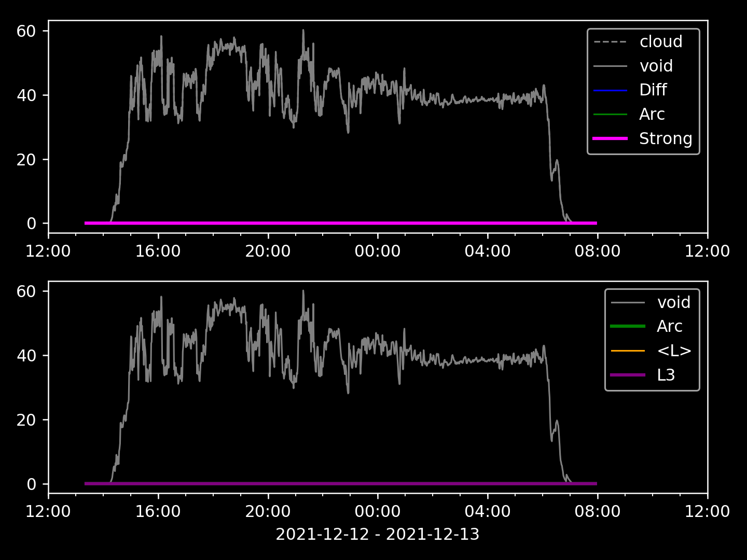Click the 20:00 tick label on bottom plot

(x=268, y=512)
